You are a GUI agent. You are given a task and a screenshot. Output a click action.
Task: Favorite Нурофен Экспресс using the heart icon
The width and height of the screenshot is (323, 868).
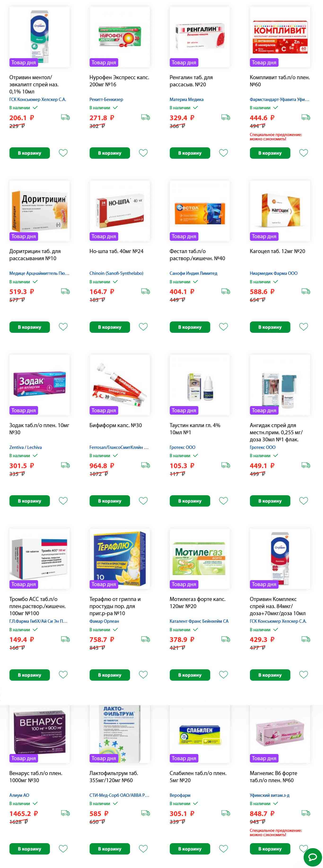[x=143, y=153]
